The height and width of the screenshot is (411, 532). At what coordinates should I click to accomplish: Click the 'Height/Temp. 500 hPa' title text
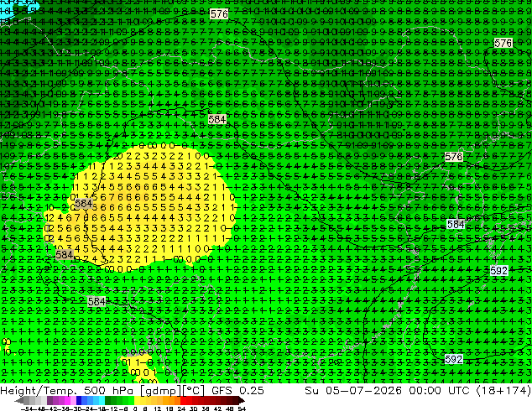(65, 391)
